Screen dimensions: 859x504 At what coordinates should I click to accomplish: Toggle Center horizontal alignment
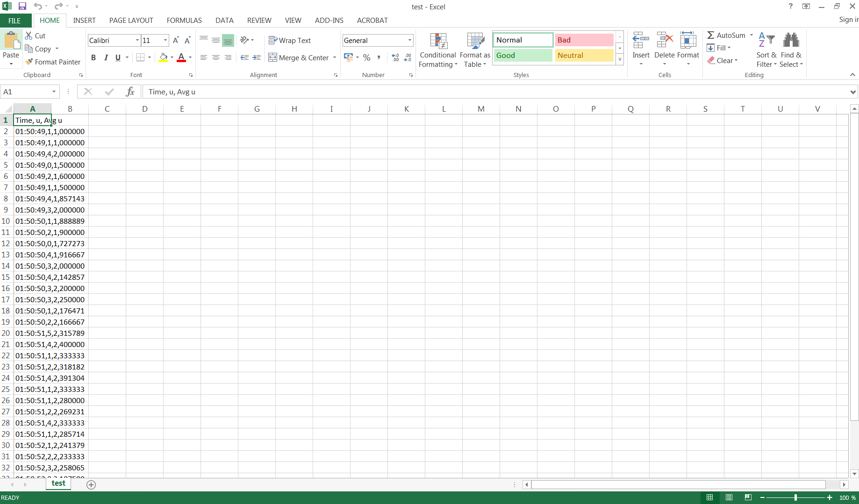216,57
